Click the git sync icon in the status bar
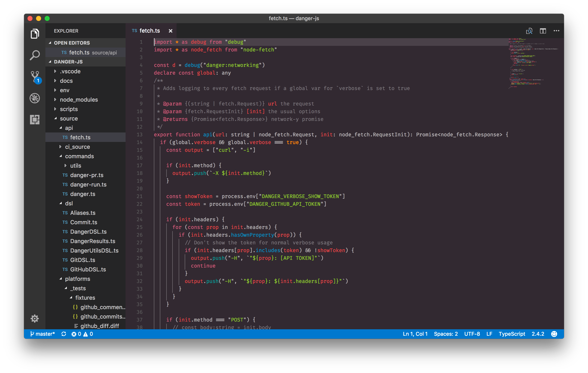 coord(64,334)
